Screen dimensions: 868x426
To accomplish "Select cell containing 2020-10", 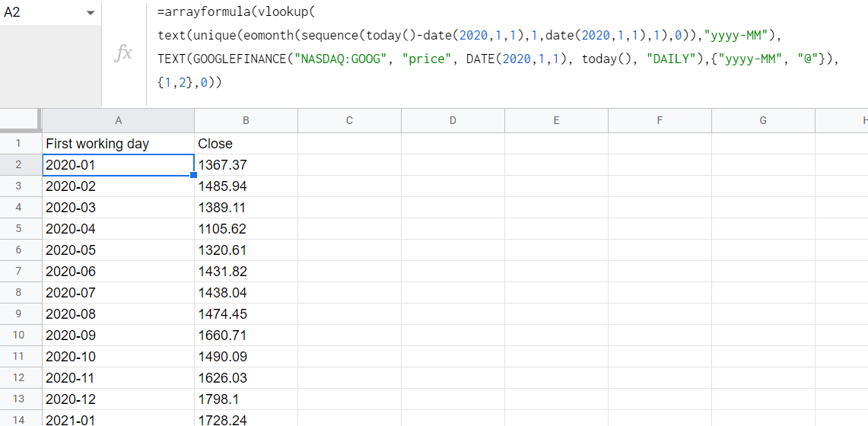I will click(x=119, y=356).
